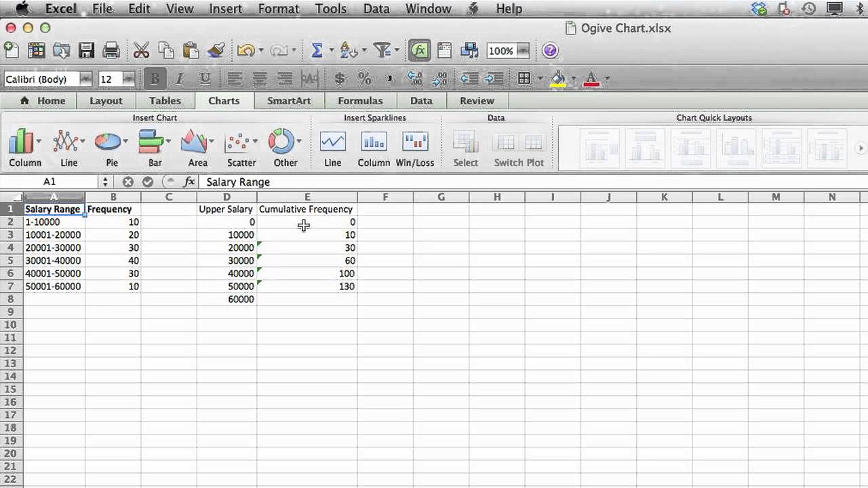This screenshot has width=868, height=488.
Task: Create a new workbook with toolbar icon
Action: [12, 50]
